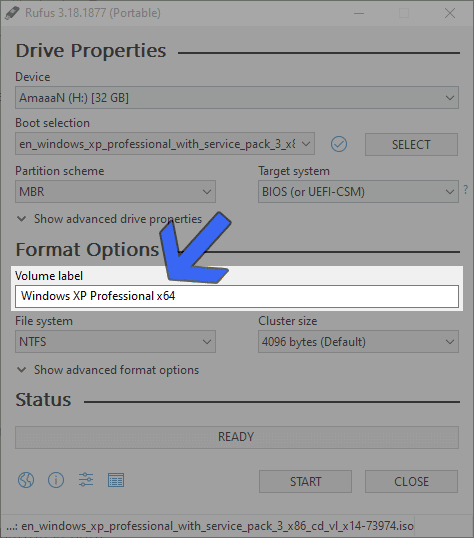Click the CLOSE button
The height and width of the screenshot is (538, 474).
tap(411, 481)
